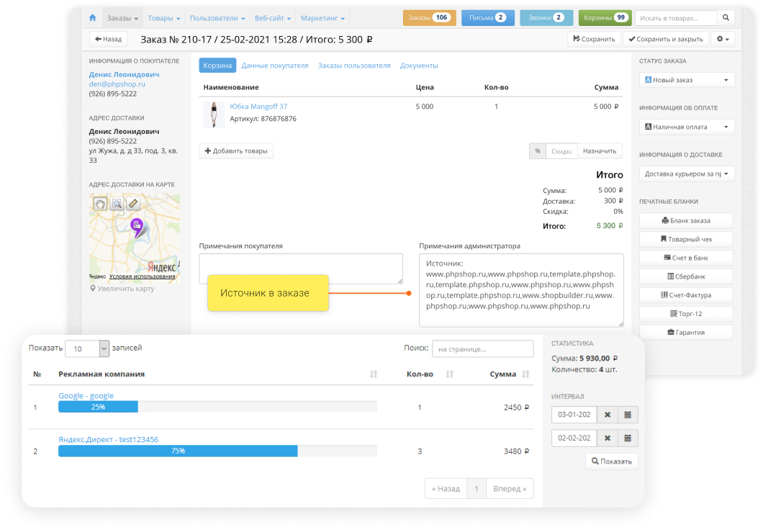
Task: Open the Веб-сайт menu
Action: click(x=273, y=18)
